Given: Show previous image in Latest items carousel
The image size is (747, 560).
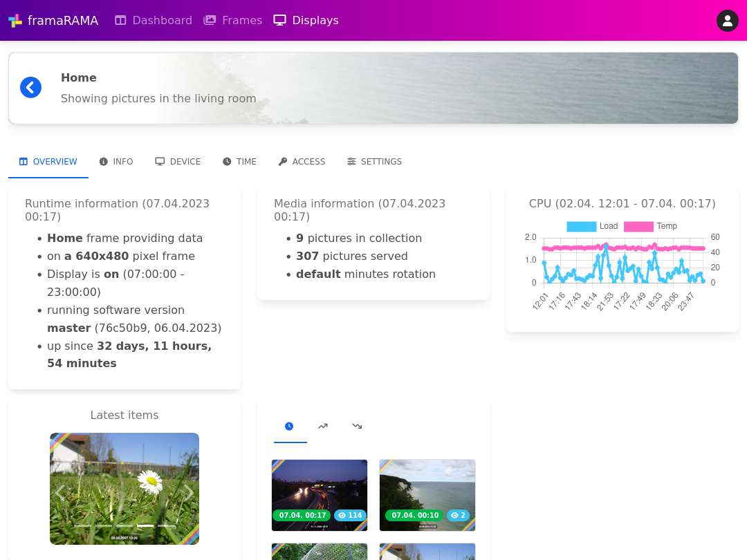Looking at the screenshot, I should pyautogui.click(x=60, y=492).
